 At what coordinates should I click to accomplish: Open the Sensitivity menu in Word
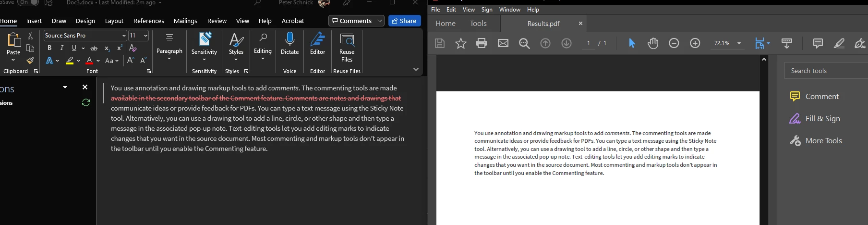204,47
